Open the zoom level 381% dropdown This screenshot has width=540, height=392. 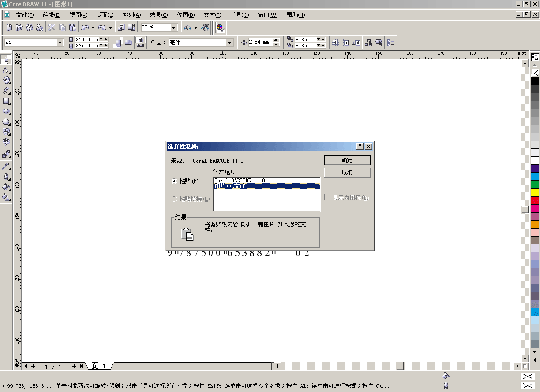(174, 28)
